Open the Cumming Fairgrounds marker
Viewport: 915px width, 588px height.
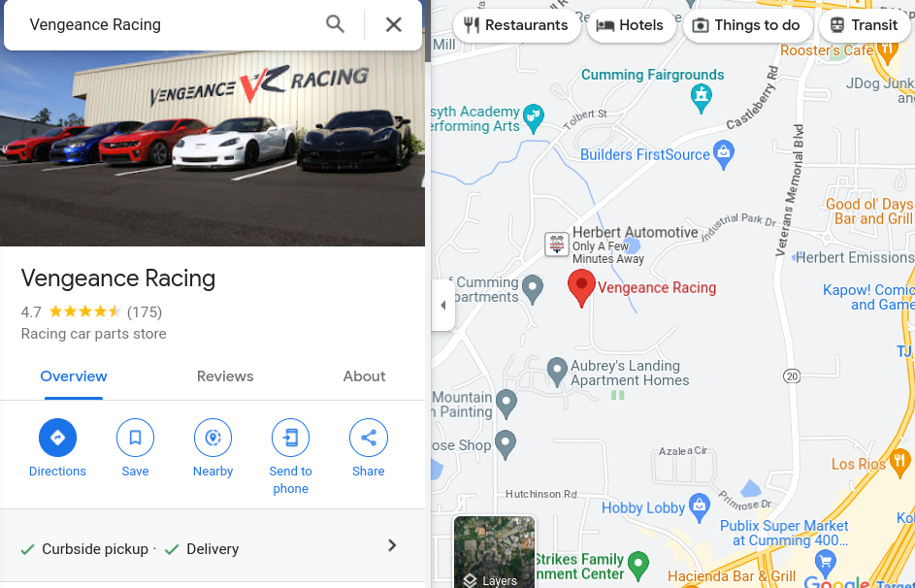[x=701, y=99]
